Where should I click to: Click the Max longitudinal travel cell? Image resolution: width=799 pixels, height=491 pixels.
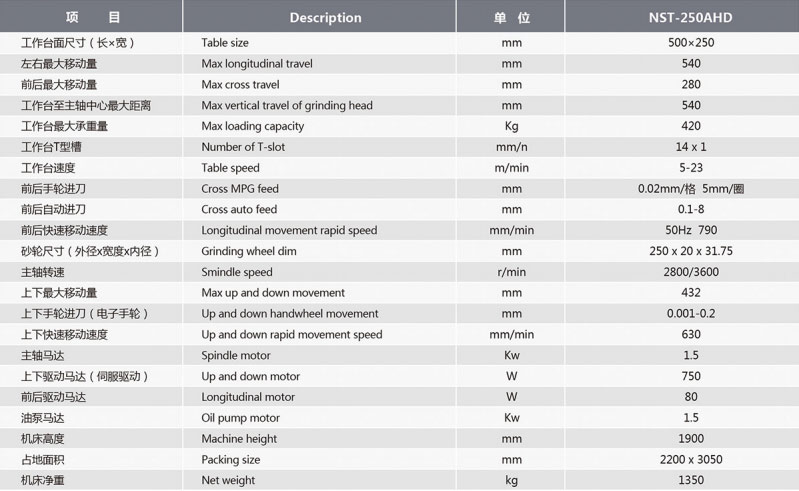pos(257,64)
